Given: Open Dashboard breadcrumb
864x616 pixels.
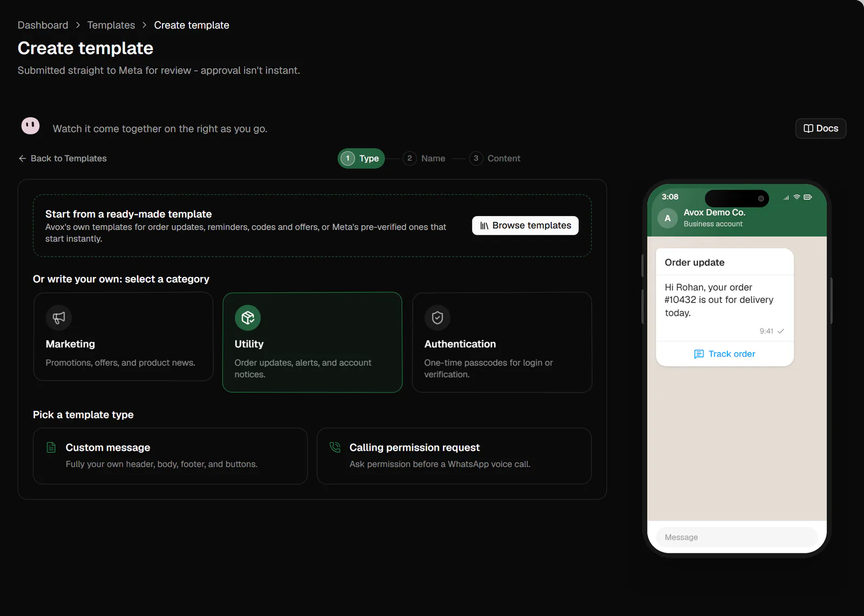Looking at the screenshot, I should 43,25.
